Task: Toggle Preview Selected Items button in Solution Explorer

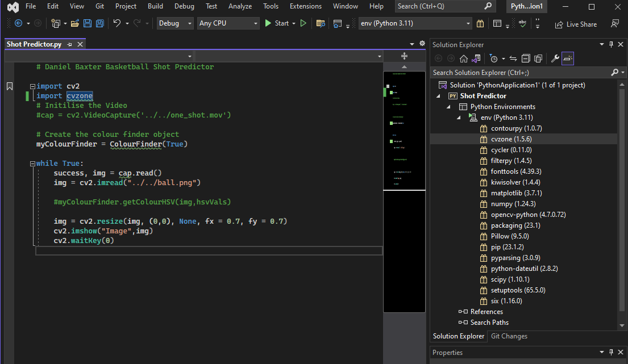Action: pos(568,59)
